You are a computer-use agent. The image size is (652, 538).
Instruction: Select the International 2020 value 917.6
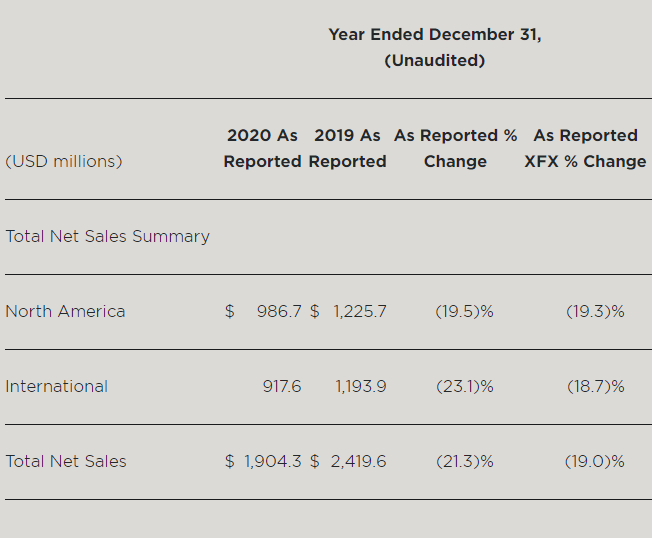click(281, 386)
